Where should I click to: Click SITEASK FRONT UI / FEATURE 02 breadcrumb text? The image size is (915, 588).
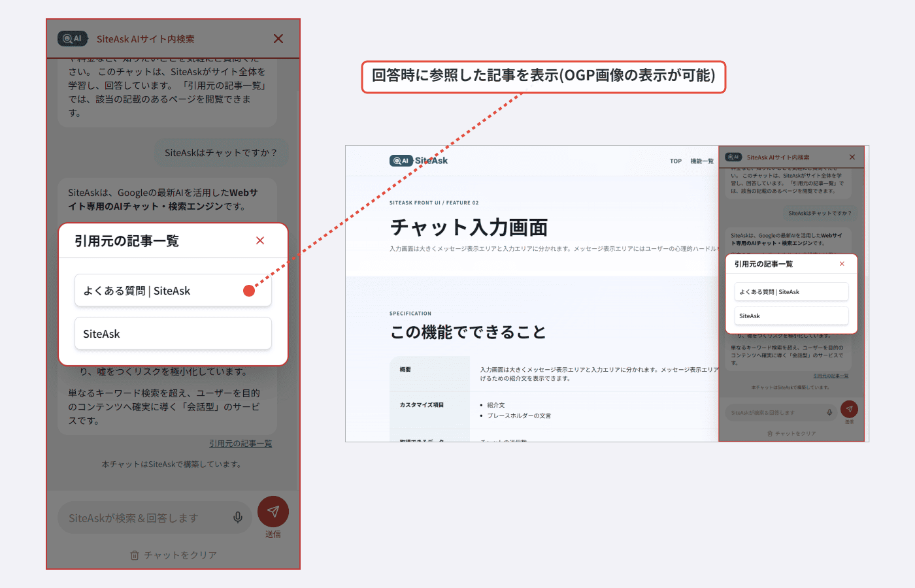[x=434, y=203]
